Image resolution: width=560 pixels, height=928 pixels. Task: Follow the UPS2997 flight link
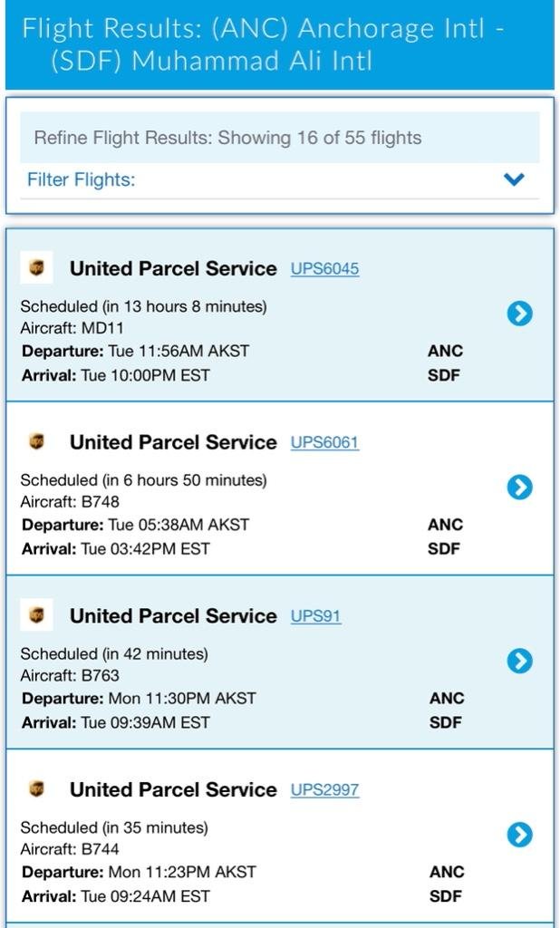(324, 790)
